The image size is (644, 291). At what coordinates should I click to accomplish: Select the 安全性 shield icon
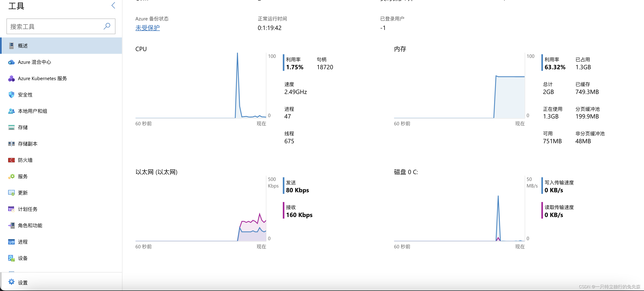click(11, 95)
